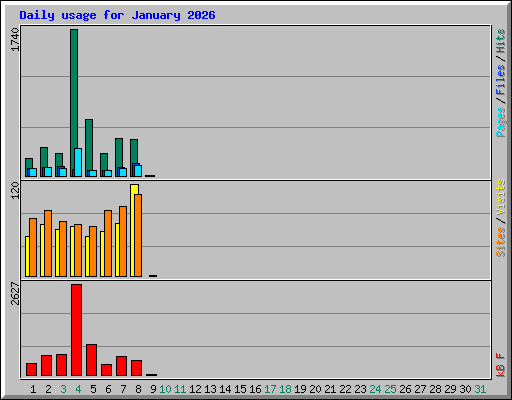Viewport: 512px width, 400px height.
Task: Click day label 8 on the x-axis
Action: (138, 389)
